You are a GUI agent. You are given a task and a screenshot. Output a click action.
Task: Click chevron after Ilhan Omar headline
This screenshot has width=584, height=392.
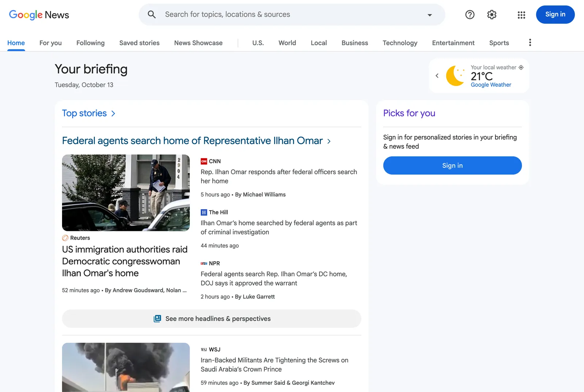pyautogui.click(x=329, y=141)
